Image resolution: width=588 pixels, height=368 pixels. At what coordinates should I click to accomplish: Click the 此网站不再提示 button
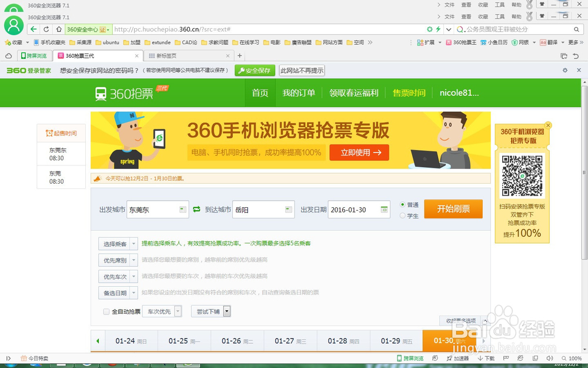coord(302,70)
